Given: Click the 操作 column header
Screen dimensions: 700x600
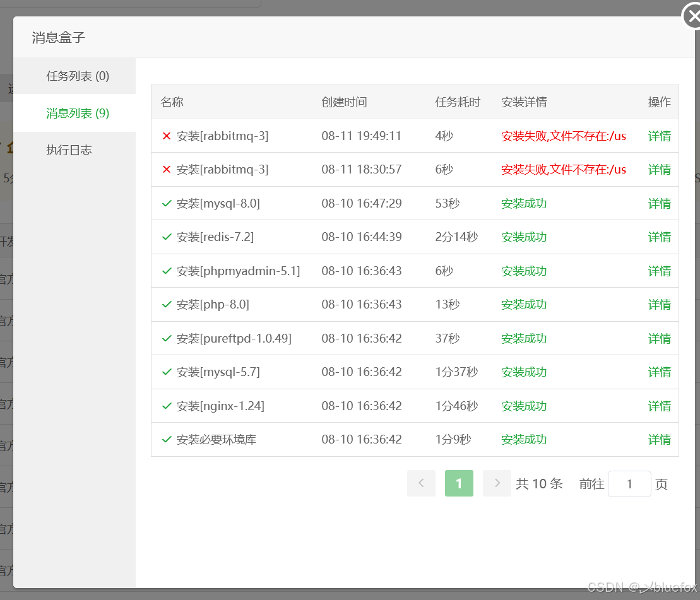Looking at the screenshot, I should (x=660, y=102).
